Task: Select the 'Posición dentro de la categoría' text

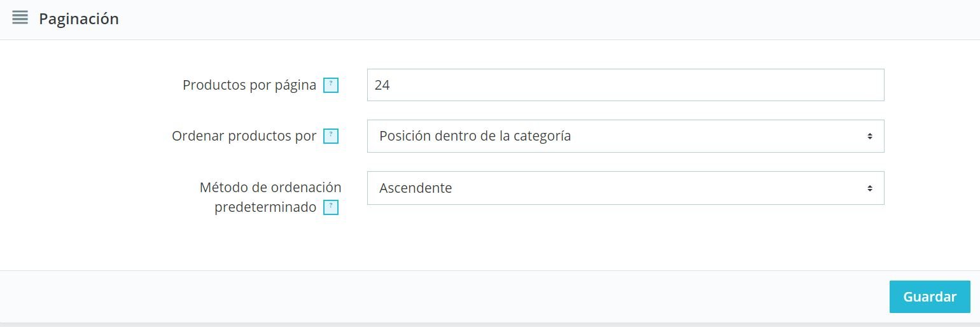Action: [475, 136]
